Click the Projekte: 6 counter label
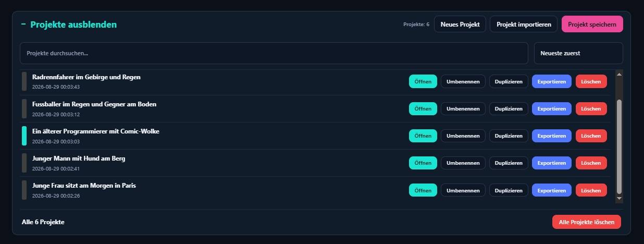 click(x=416, y=25)
